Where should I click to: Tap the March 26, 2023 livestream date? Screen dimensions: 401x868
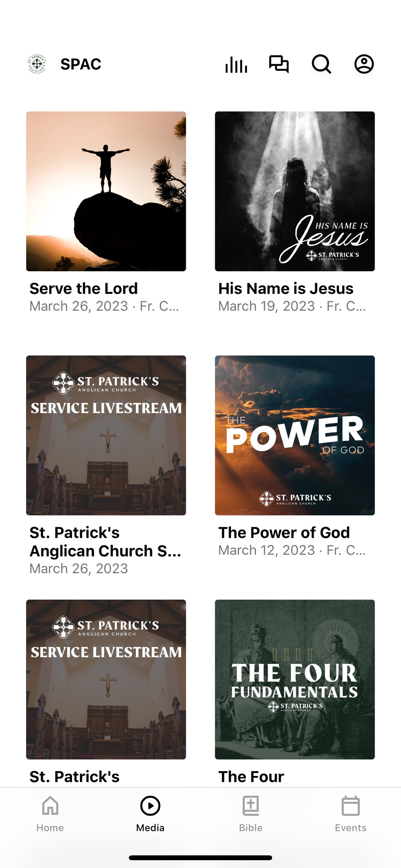[x=79, y=569]
